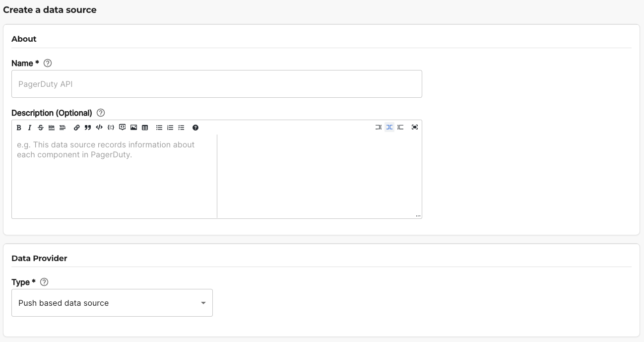
Task: Open the editor help via the question mark icon
Action: point(195,127)
